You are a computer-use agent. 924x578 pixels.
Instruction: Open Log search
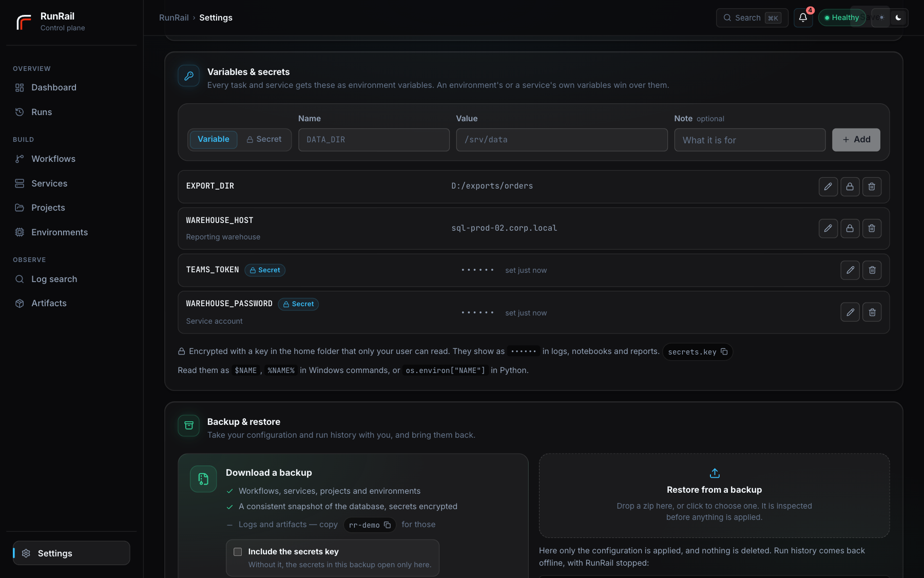click(71, 279)
